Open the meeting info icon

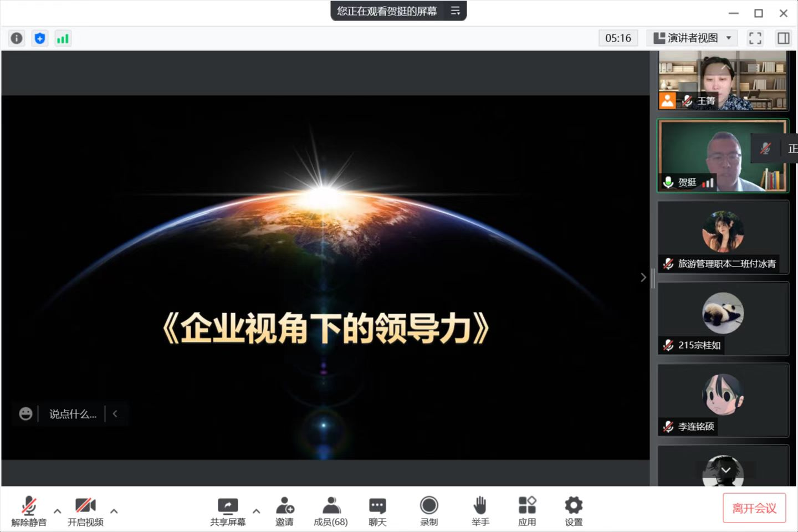click(17, 38)
